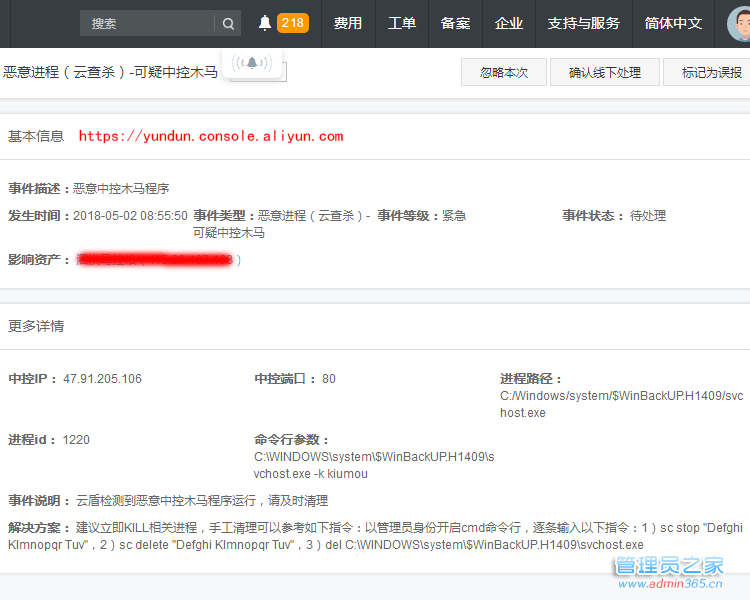Open the 支持与服务 menu

(x=584, y=23)
